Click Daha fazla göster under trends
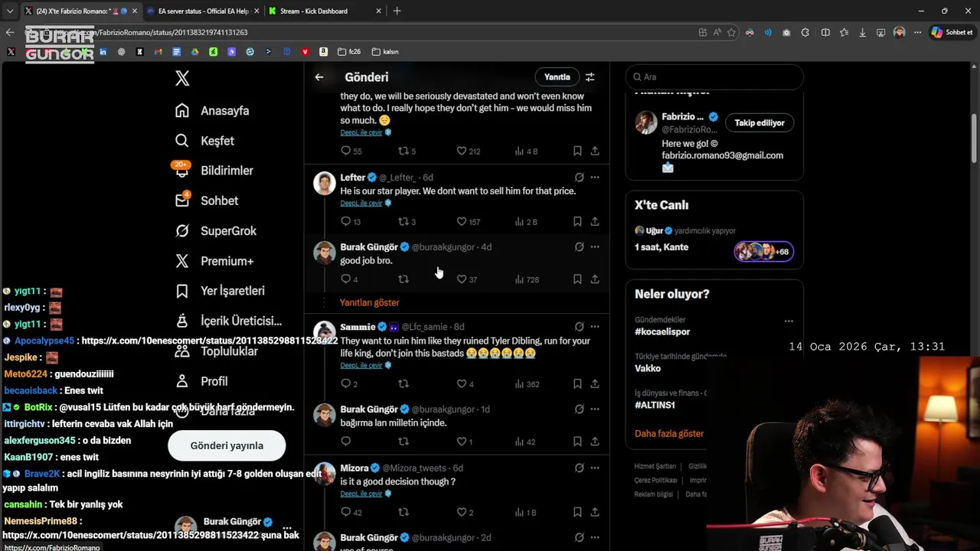980x551 pixels. click(x=669, y=433)
